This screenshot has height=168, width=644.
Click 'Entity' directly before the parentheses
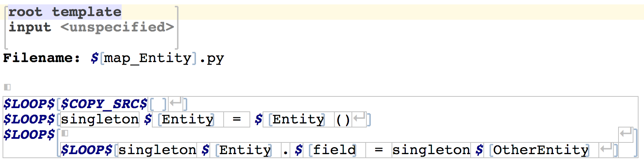pos(298,119)
